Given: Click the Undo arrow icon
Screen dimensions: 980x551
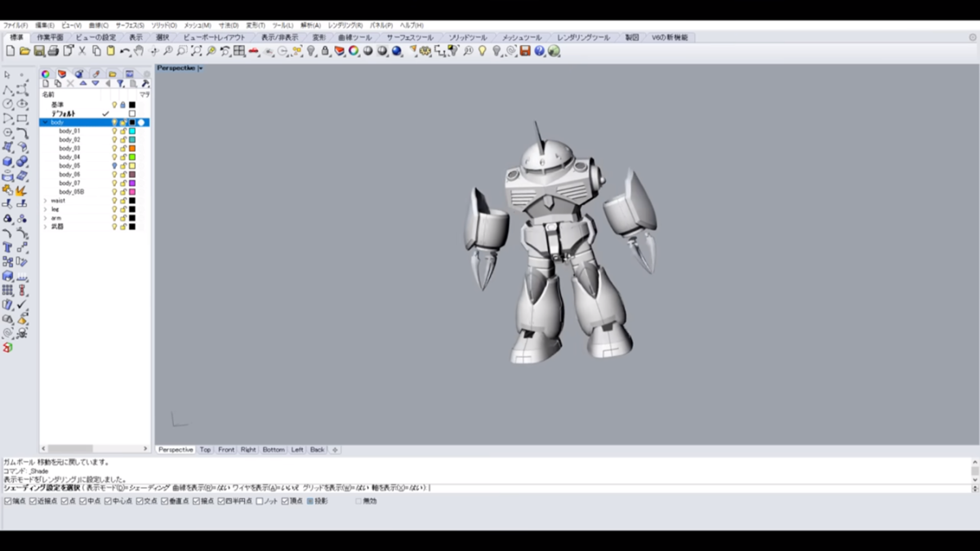Looking at the screenshot, I should click(124, 51).
